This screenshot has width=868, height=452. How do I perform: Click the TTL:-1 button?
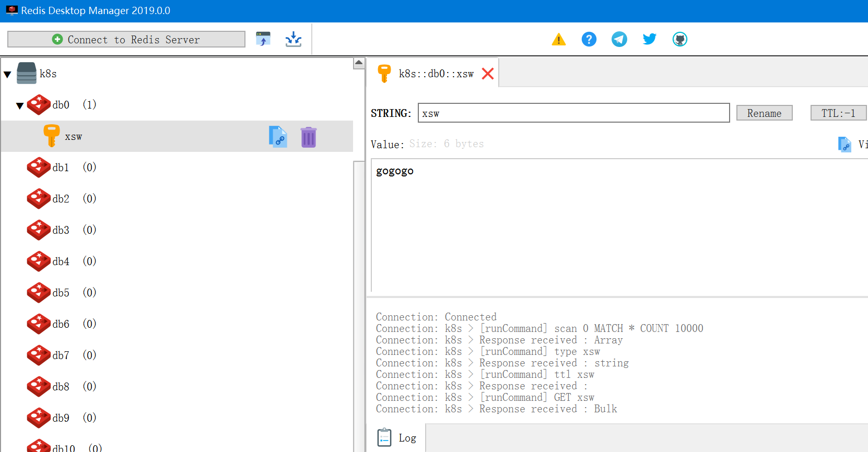tap(838, 113)
